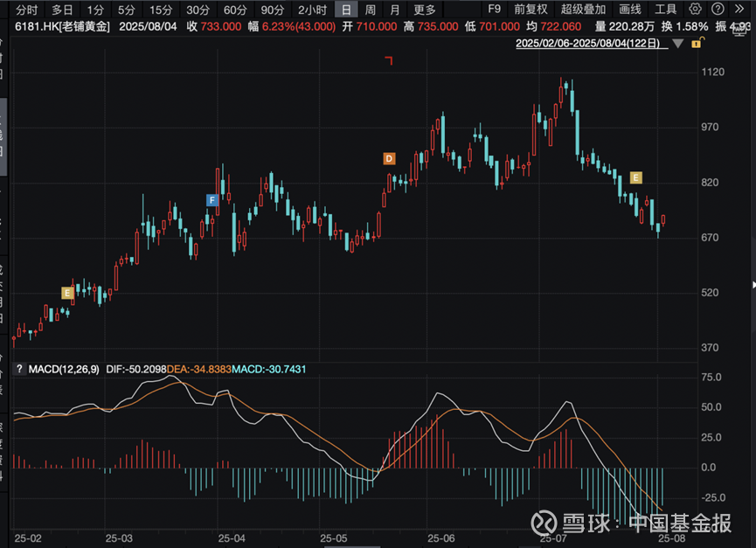The height and width of the screenshot is (548, 756).
Task: Click the turnover rate 1.58%
Action: pyautogui.click(x=691, y=26)
